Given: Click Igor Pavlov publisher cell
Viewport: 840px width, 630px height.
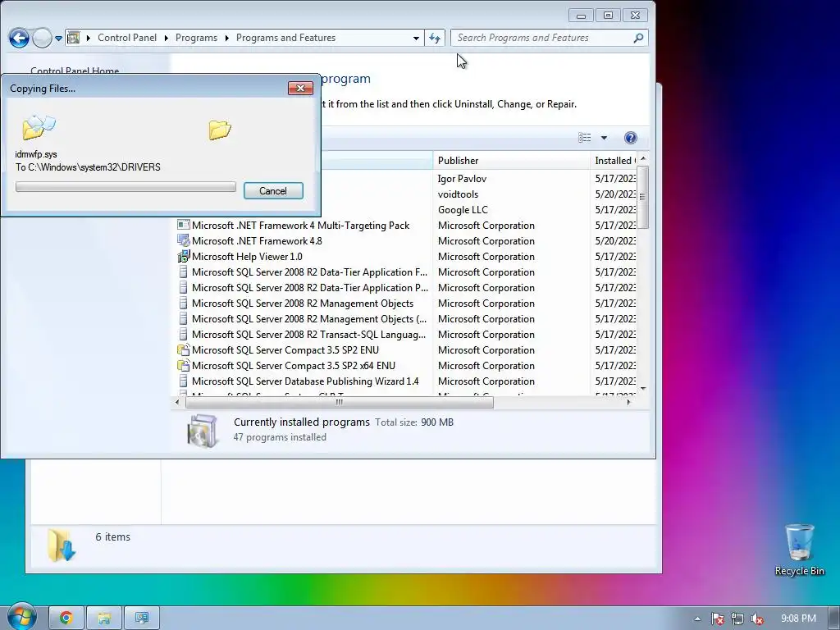Looking at the screenshot, I should [462, 179].
